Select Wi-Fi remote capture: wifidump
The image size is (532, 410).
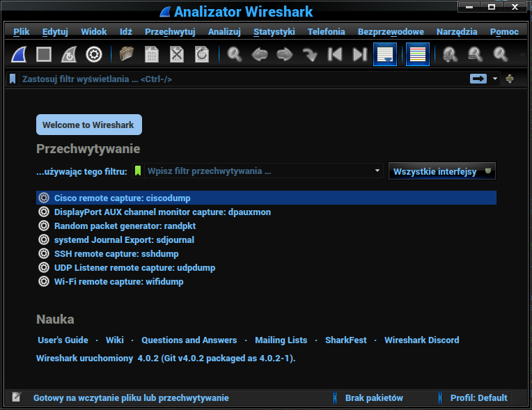[266, 281]
